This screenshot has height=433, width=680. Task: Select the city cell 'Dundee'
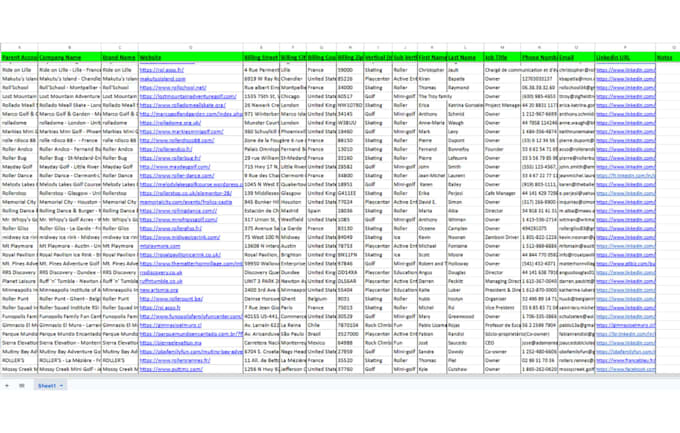click(293, 272)
